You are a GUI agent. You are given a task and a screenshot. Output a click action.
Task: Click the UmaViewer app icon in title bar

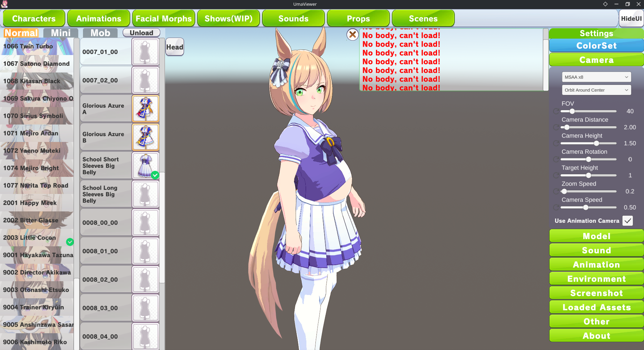[4, 4]
